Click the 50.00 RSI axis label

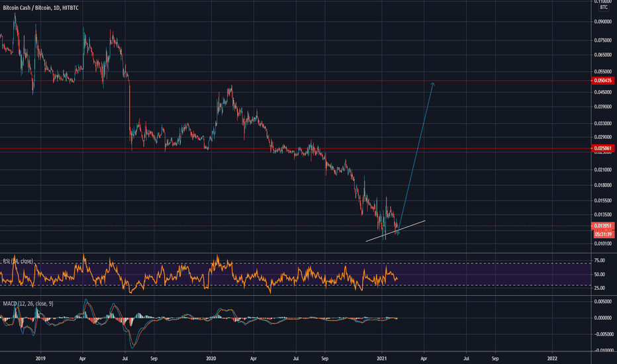click(599, 274)
